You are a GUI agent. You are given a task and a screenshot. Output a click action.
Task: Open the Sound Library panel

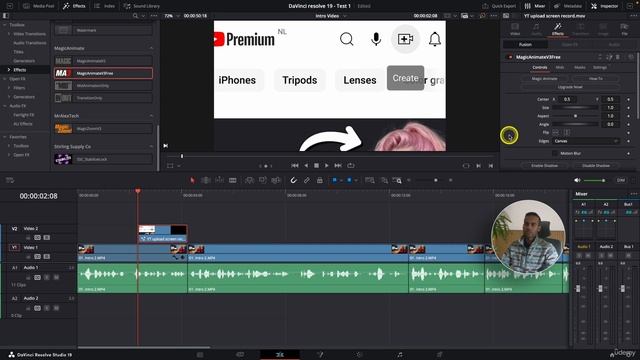(142, 6)
